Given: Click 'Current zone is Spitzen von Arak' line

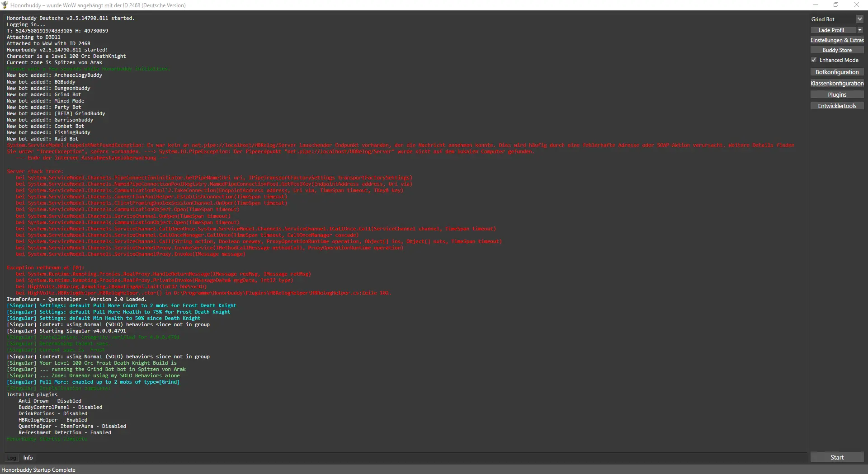Looking at the screenshot, I should [55, 62].
